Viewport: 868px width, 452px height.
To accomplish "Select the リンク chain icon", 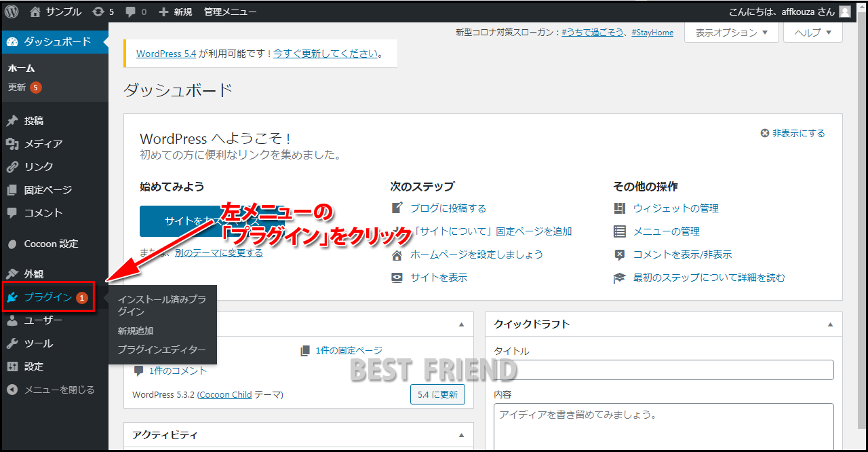I will (x=12, y=167).
